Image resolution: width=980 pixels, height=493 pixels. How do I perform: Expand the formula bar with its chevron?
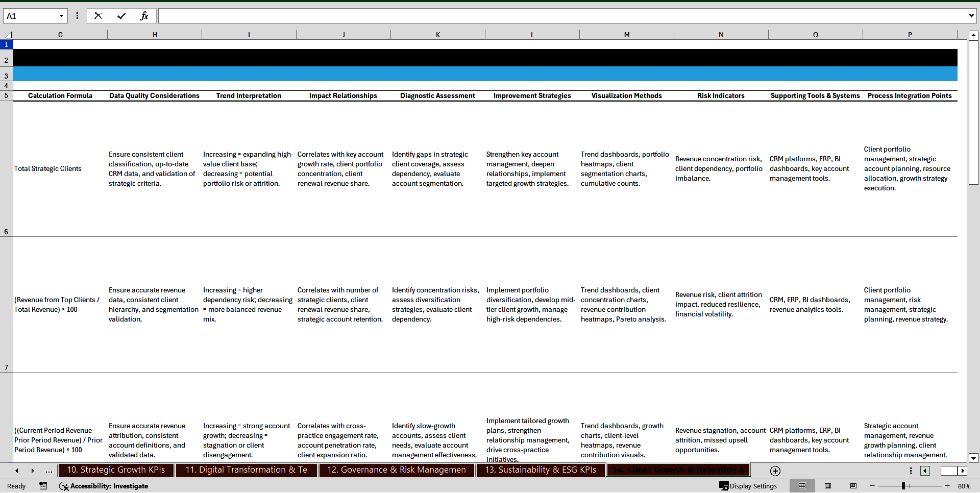pyautogui.click(x=972, y=16)
